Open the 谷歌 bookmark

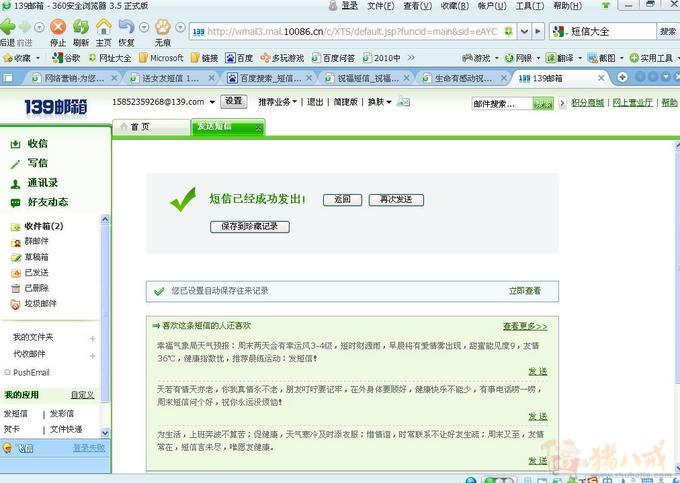click(x=66, y=58)
